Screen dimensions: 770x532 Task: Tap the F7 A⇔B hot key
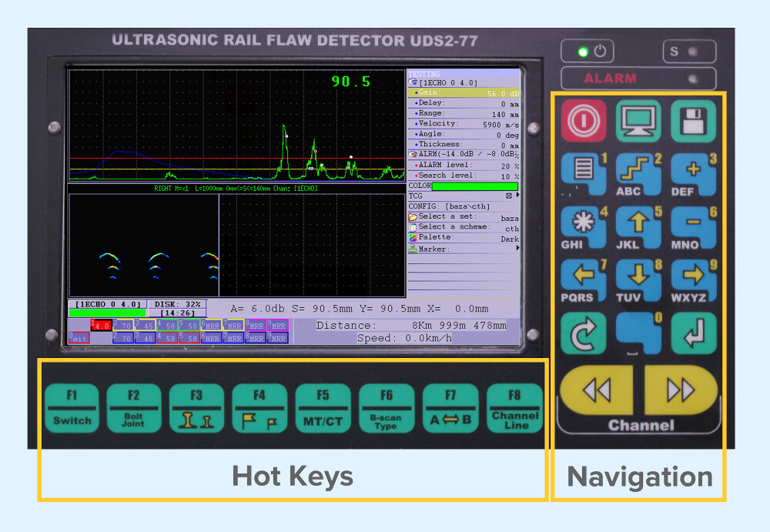click(x=450, y=408)
